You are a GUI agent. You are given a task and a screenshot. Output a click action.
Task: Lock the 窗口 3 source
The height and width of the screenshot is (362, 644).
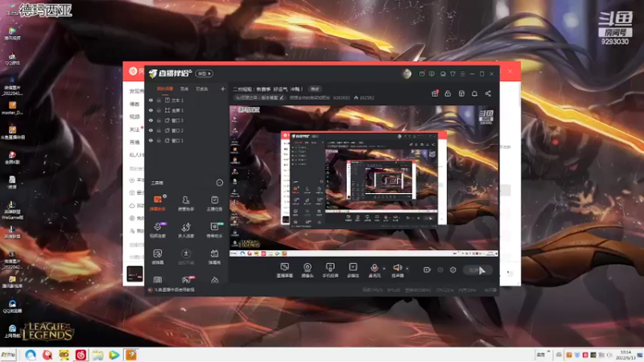coord(159,120)
